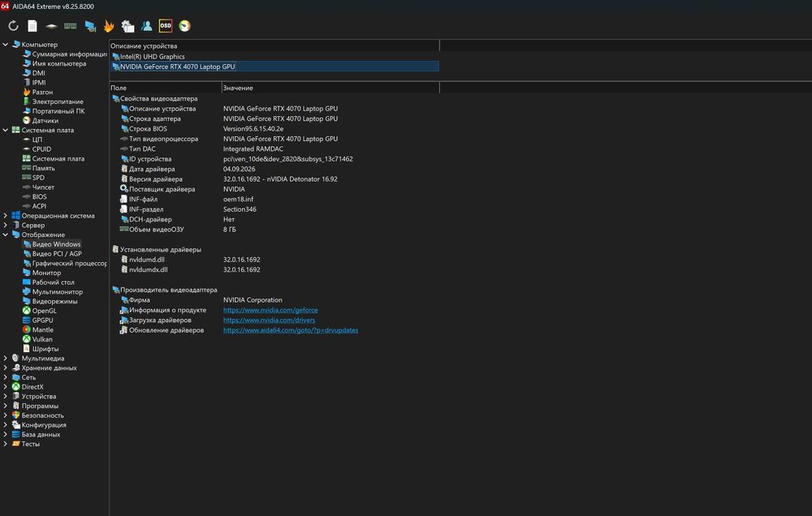Select the Монитор tree item
The width and height of the screenshot is (812, 516).
[x=46, y=273]
